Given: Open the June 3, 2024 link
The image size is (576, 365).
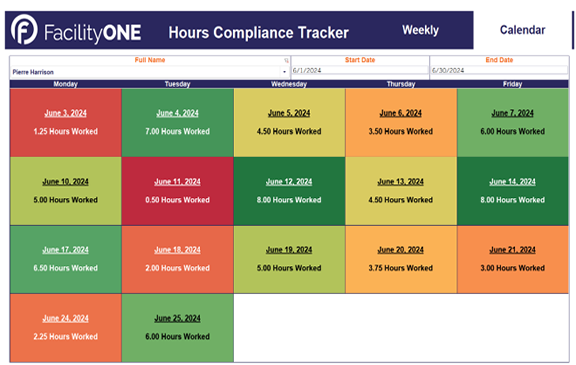Looking at the screenshot, I should click(65, 113).
